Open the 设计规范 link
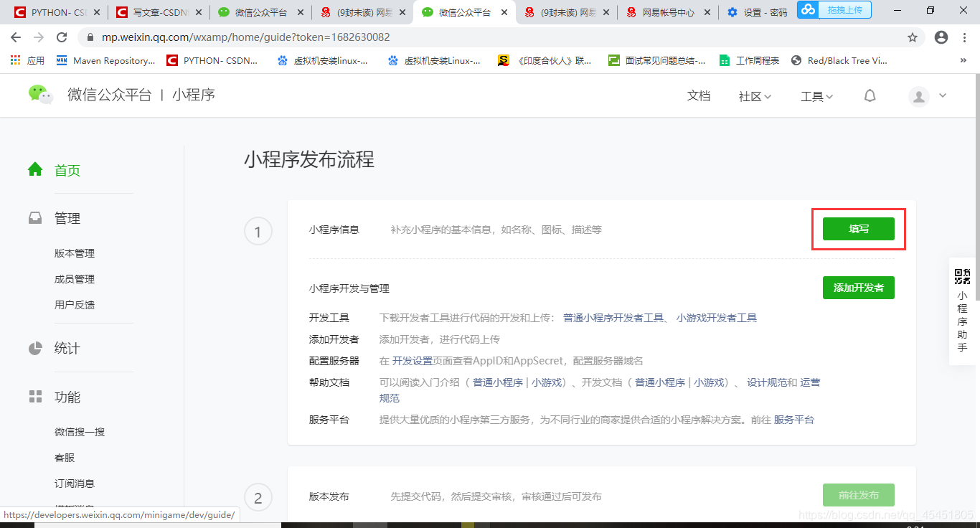980x528 pixels. click(767, 382)
